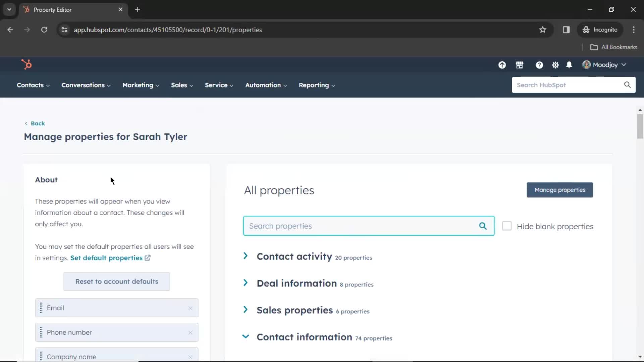Viewport: 644px width, 362px height.
Task: Check the Hide blank properties option
Action: coord(507,226)
